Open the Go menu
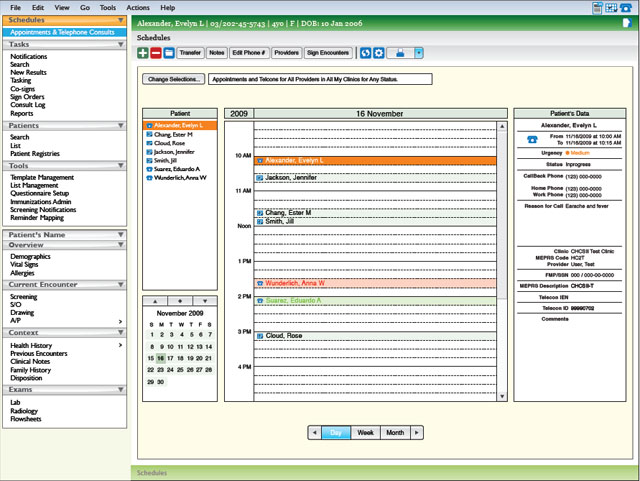This screenshot has width=640, height=481. click(85, 7)
